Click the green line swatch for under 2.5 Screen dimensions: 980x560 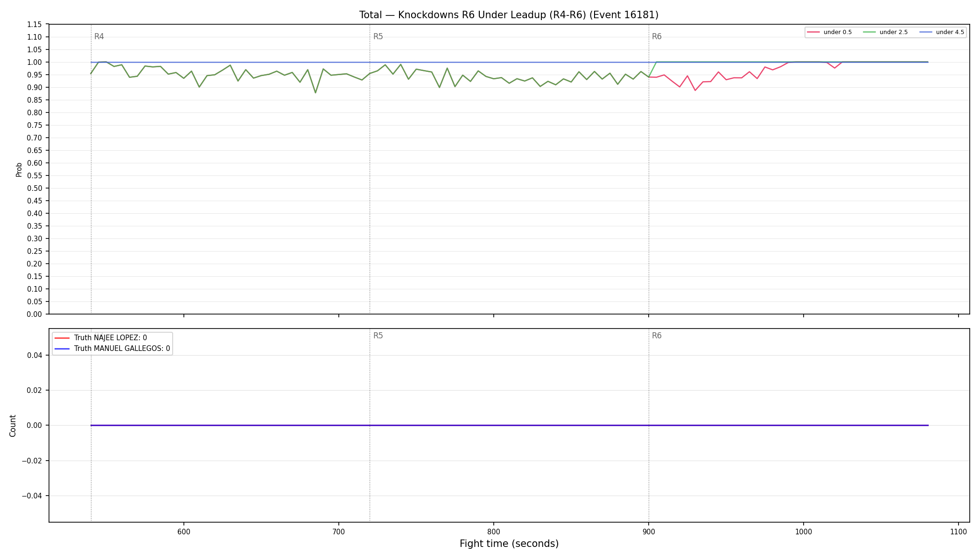869,32
